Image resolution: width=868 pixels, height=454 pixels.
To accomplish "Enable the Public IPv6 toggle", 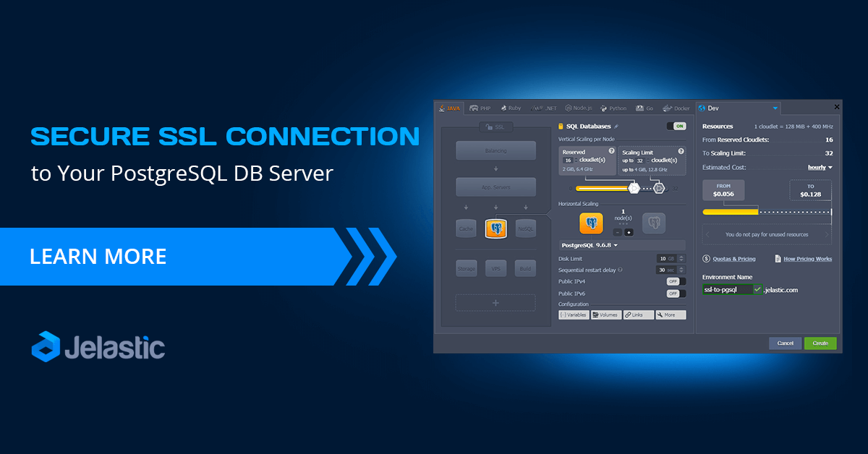I will point(676,294).
